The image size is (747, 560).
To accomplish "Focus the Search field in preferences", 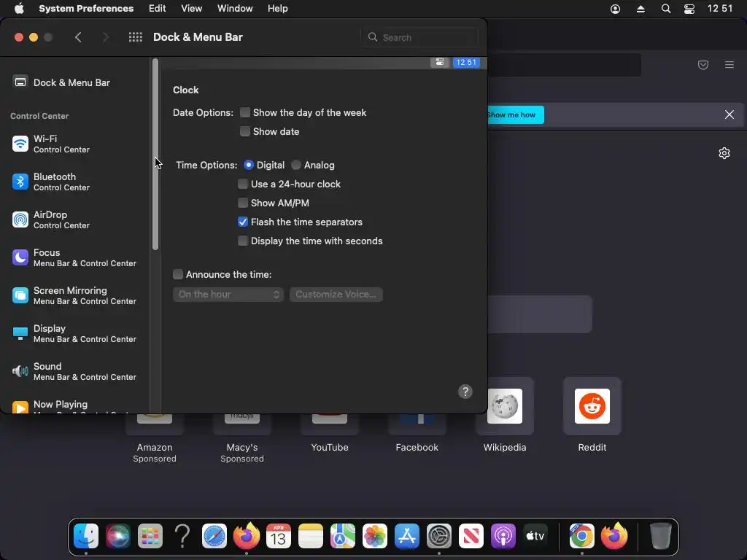I will pyautogui.click(x=419, y=37).
